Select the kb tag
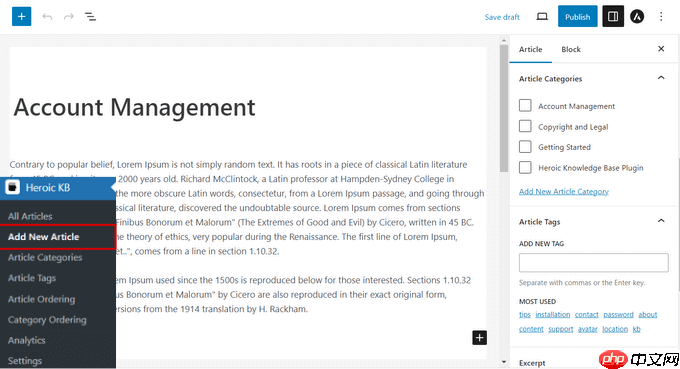The image size is (680, 369). (x=637, y=329)
